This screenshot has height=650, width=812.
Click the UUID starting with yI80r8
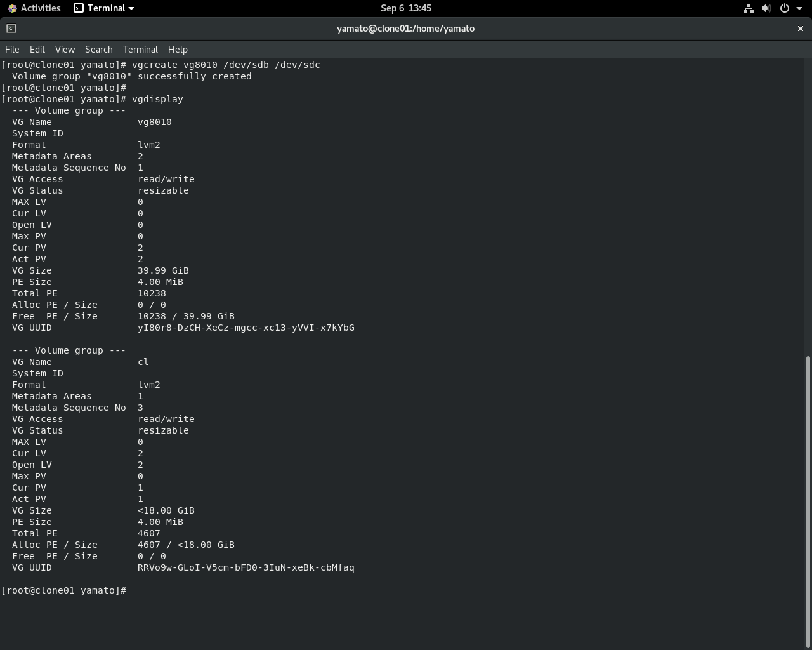[x=246, y=328]
